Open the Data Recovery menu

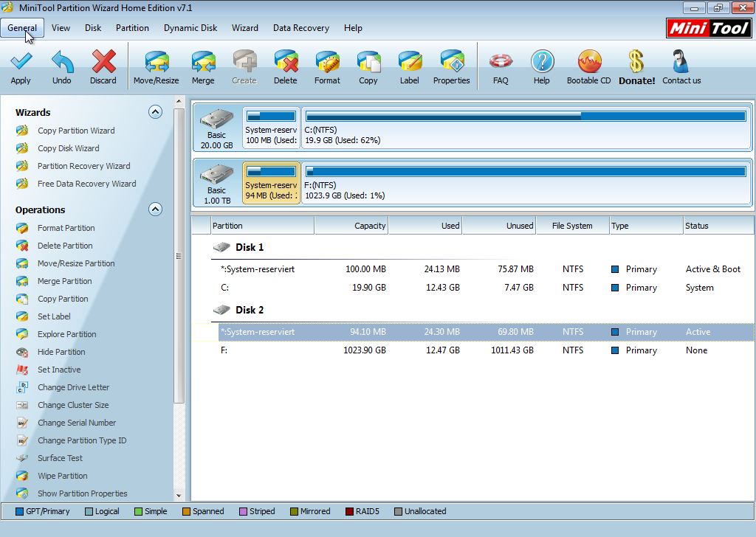point(300,28)
